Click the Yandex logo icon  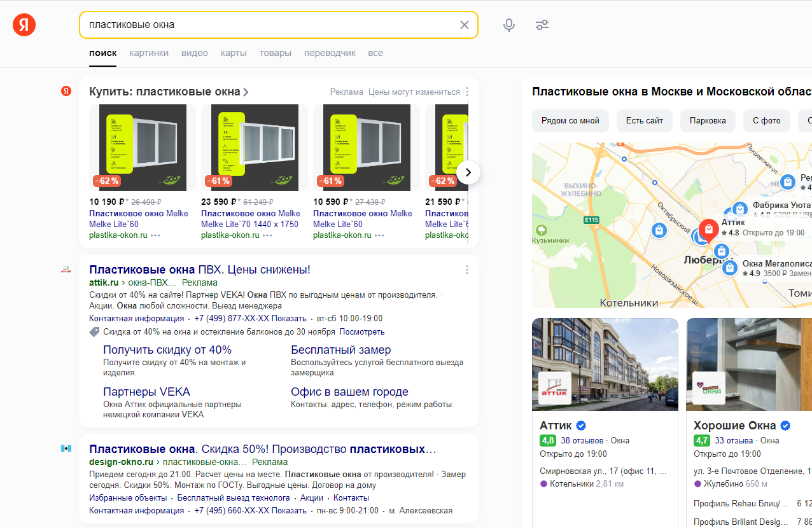24,25
